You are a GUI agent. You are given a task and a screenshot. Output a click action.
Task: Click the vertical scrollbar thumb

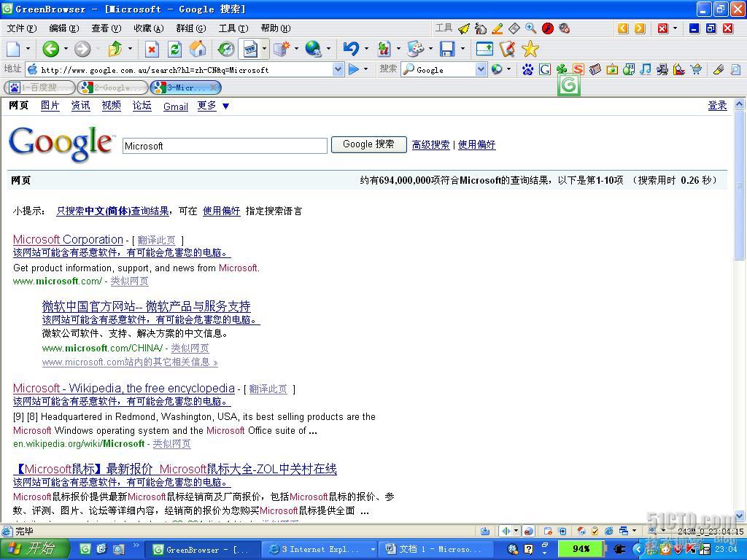(x=740, y=186)
